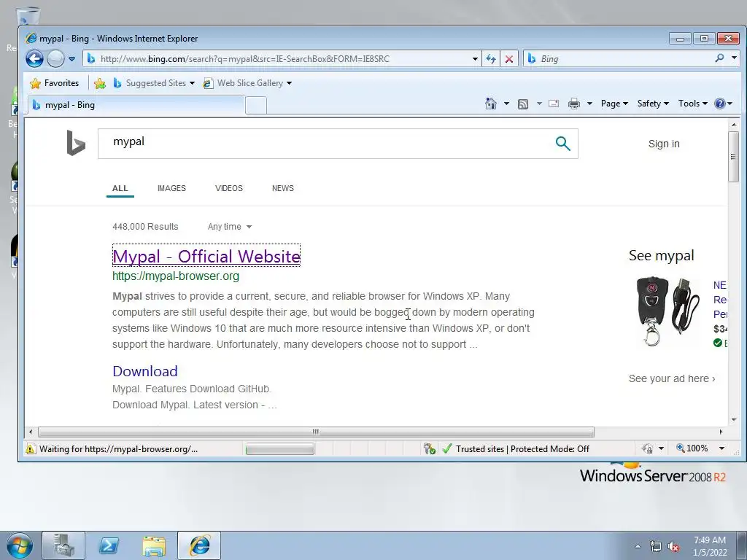Click the https://mypal-browser.org green URL
The height and width of the screenshot is (560, 747).
point(176,276)
